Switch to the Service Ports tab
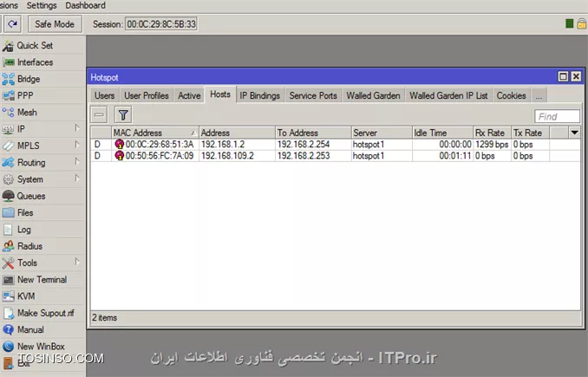 click(313, 96)
